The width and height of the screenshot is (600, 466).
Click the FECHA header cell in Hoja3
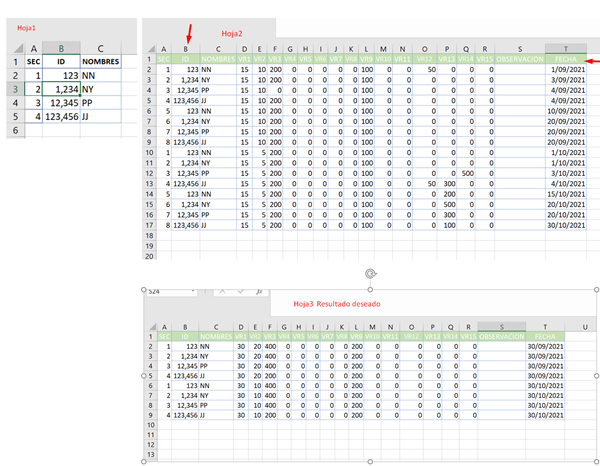coord(545,337)
